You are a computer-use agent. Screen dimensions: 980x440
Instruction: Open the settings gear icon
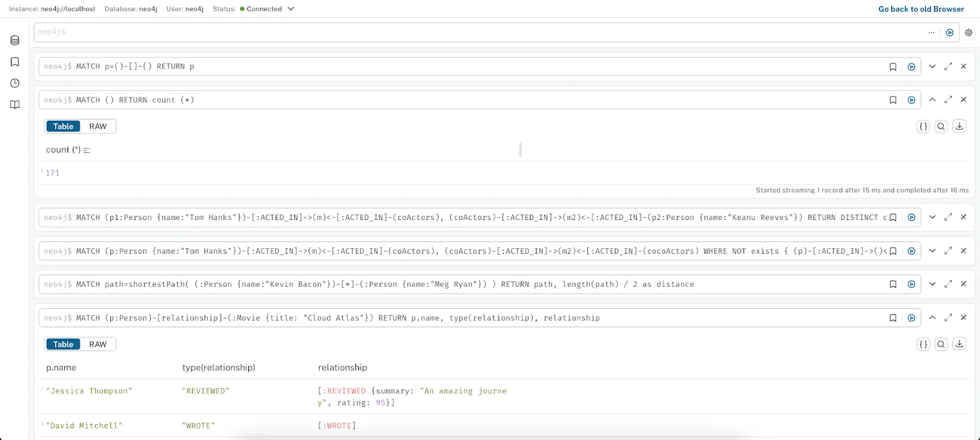coord(968,32)
